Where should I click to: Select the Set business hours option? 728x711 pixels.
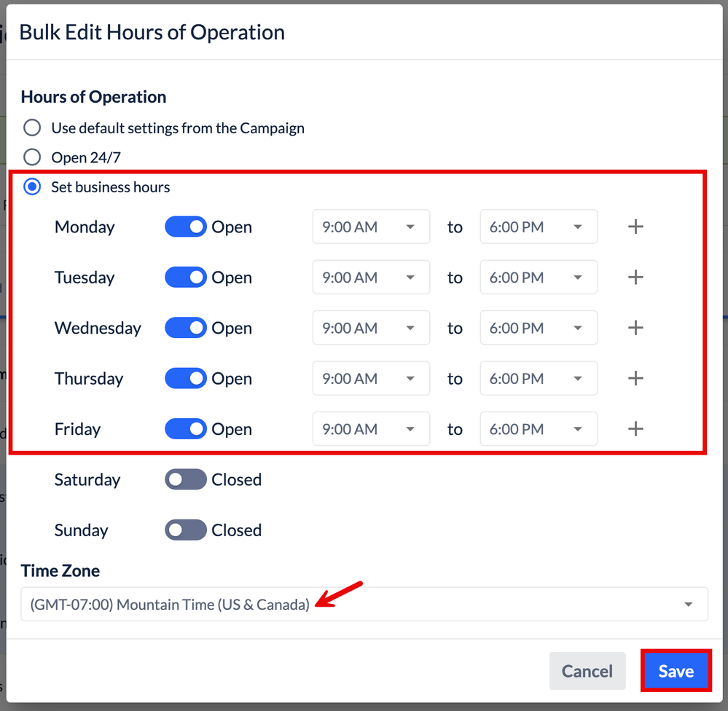[x=32, y=187]
